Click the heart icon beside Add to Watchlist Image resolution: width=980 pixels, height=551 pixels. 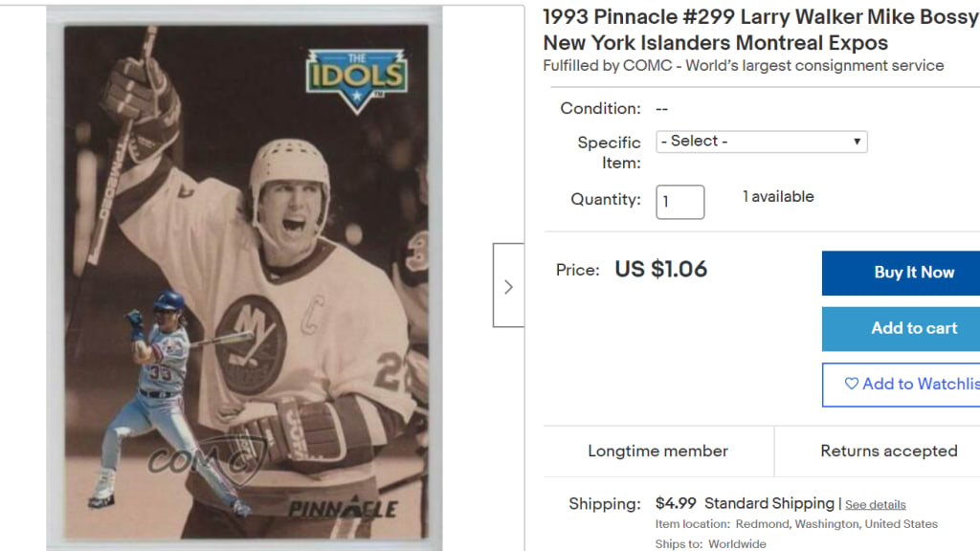851,384
